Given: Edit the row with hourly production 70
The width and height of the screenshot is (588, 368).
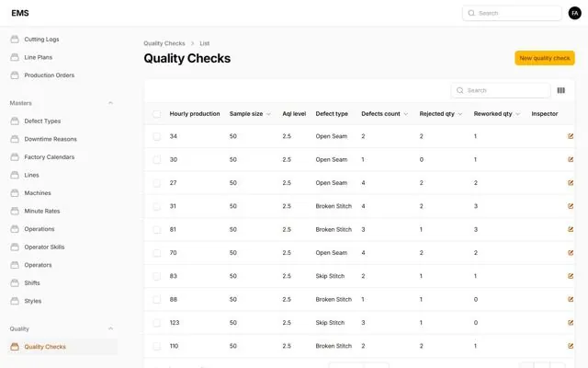Looking at the screenshot, I should click(571, 253).
